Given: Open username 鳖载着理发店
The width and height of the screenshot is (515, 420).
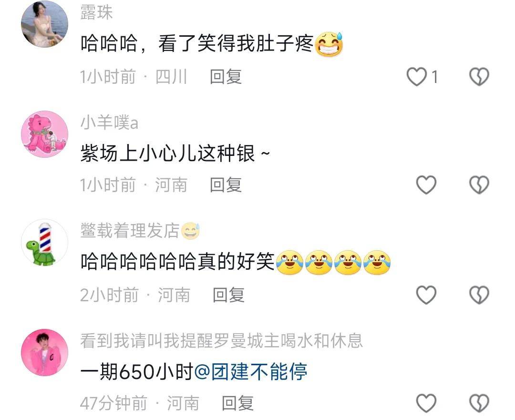Looking at the screenshot, I should pos(130,231).
